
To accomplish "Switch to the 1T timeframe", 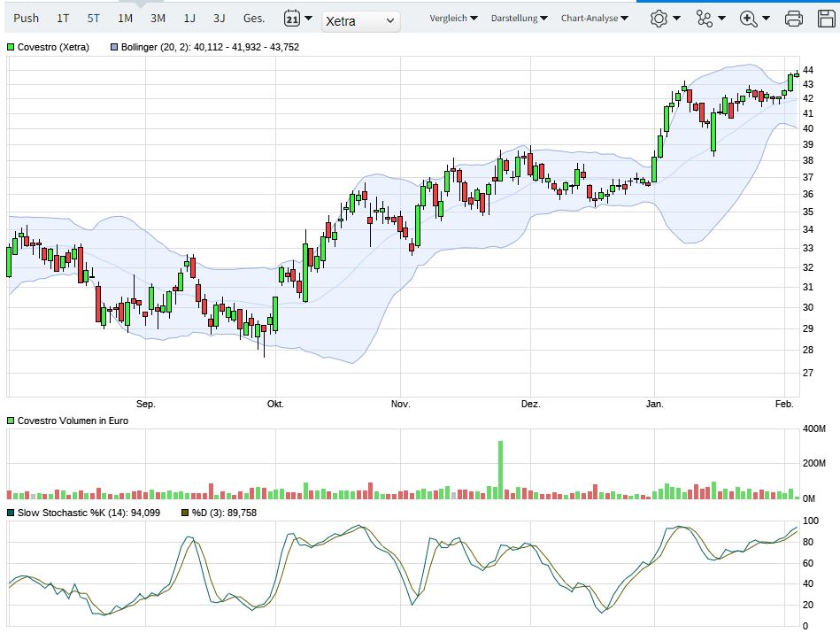I will (x=63, y=19).
